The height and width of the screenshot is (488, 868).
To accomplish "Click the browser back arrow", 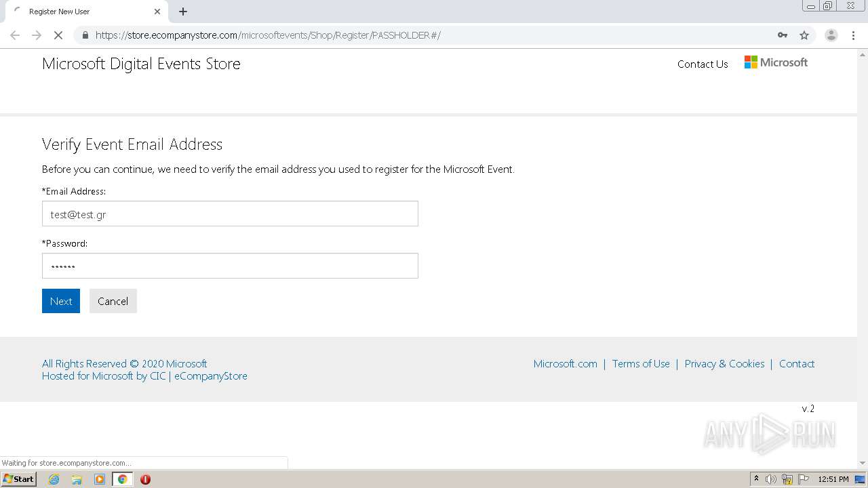I will point(15,35).
